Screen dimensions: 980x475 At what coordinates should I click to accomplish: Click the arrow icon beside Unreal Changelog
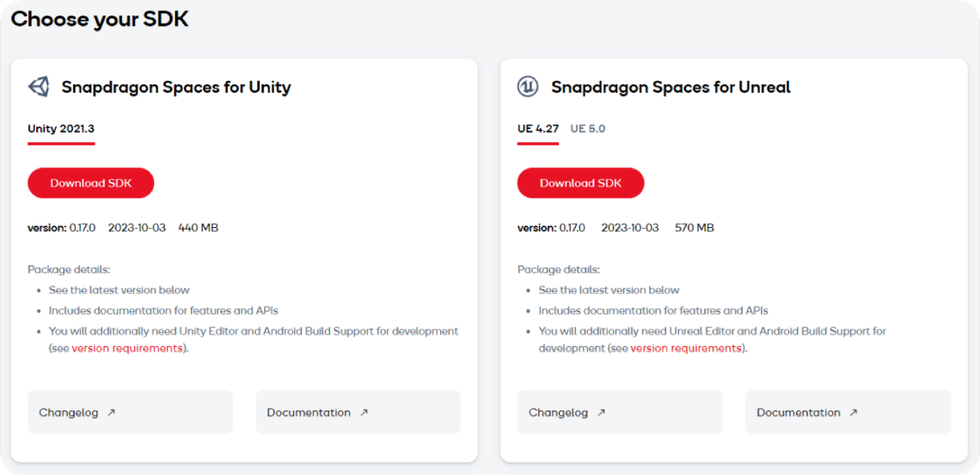pos(601,412)
